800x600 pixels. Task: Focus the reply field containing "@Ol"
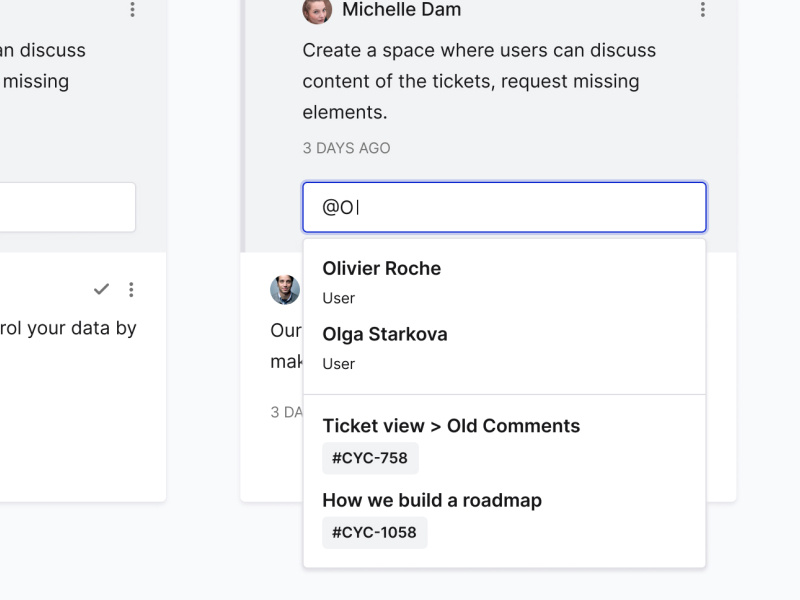pos(504,208)
